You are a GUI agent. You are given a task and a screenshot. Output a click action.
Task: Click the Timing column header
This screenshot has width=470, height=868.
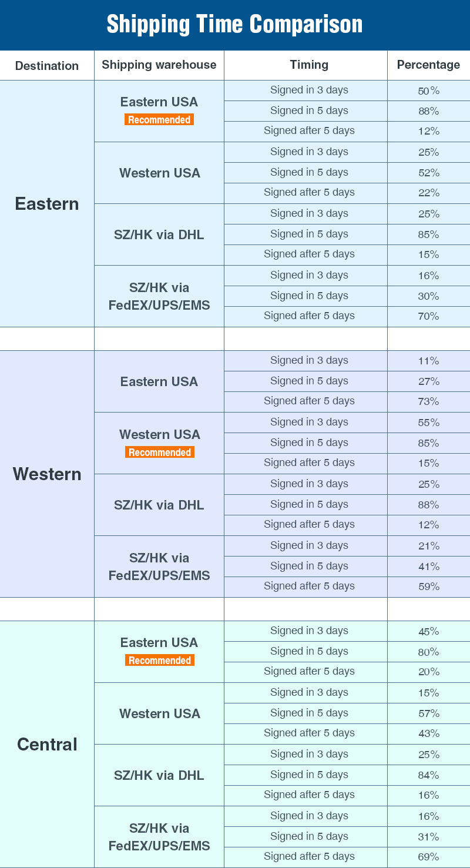[309, 65]
